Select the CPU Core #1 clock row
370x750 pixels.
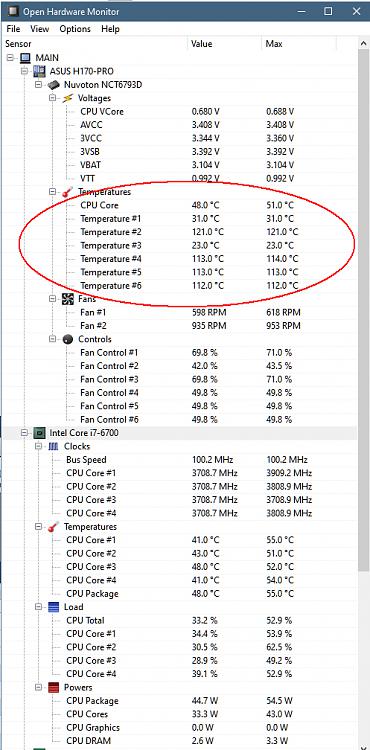pyautogui.click(x=179, y=473)
